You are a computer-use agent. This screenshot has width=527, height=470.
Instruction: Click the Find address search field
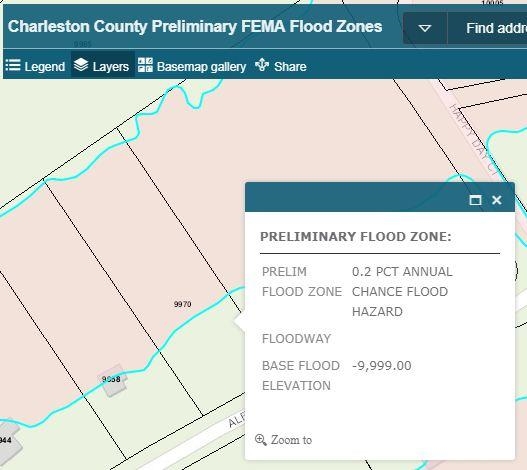pyautogui.click(x=487, y=28)
